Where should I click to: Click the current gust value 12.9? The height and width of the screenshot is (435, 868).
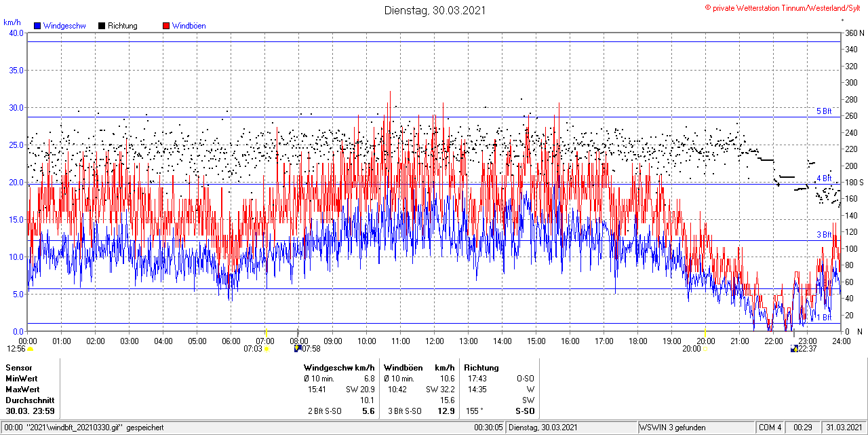pos(446,411)
